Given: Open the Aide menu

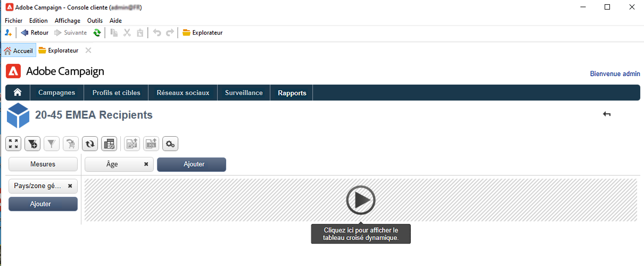Looking at the screenshot, I should click(x=115, y=20).
